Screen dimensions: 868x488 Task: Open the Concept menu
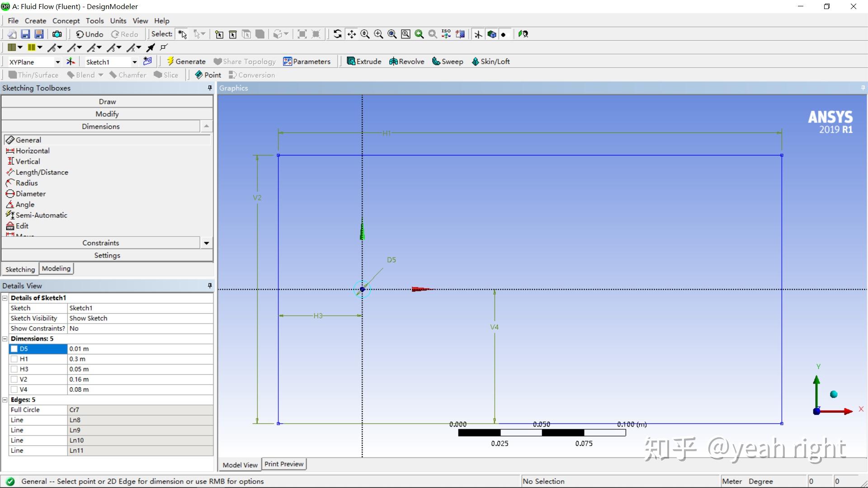(66, 21)
